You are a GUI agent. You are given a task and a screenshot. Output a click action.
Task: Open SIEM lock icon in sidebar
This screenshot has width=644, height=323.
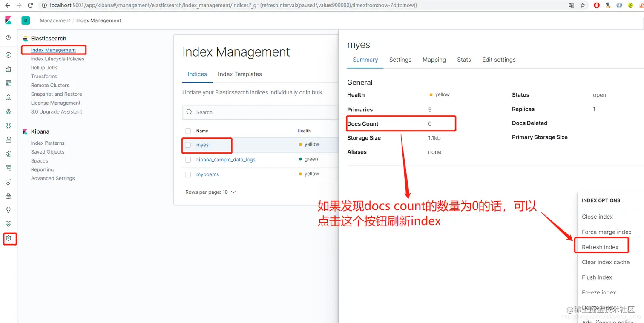(x=8, y=196)
